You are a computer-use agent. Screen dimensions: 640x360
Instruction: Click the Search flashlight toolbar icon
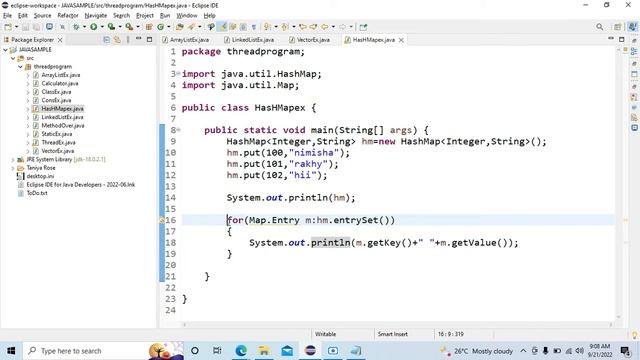191,27
